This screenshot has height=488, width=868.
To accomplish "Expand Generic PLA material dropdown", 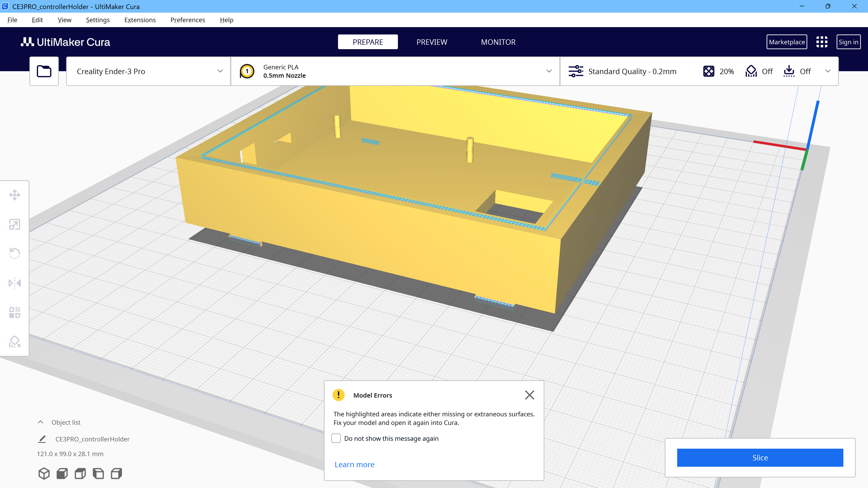I will point(549,71).
